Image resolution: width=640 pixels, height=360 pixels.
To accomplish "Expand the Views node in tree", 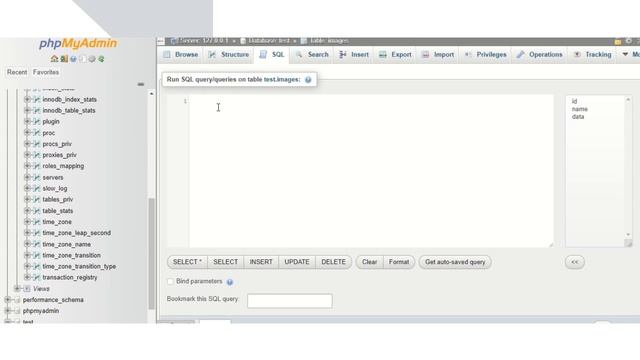I will click(x=17, y=289).
